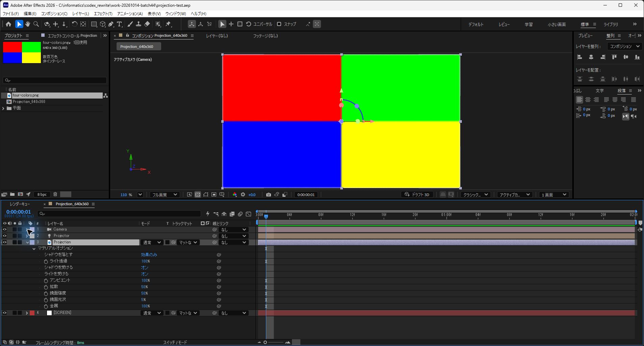
Task: Open the アクティブカメラ view dropdown
Action: pos(515,195)
